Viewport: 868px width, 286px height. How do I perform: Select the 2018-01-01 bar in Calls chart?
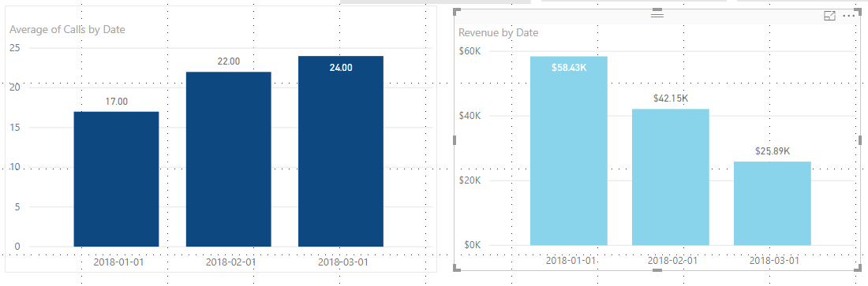(x=116, y=179)
